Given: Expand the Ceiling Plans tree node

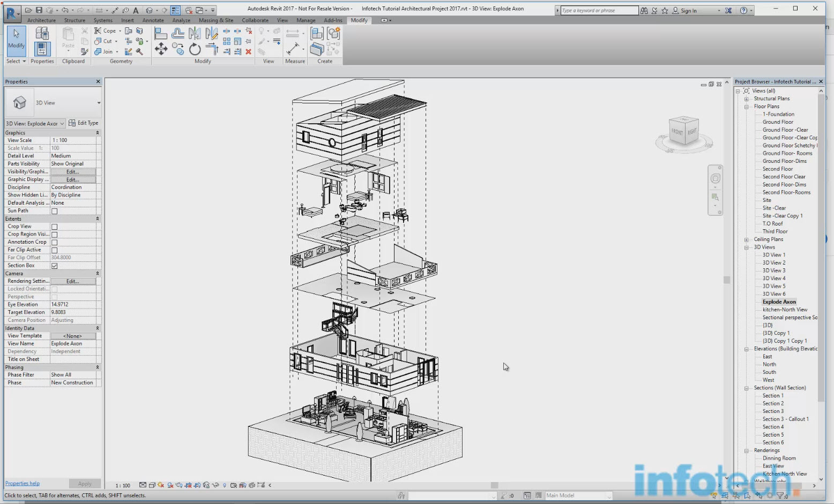Looking at the screenshot, I should [x=746, y=239].
